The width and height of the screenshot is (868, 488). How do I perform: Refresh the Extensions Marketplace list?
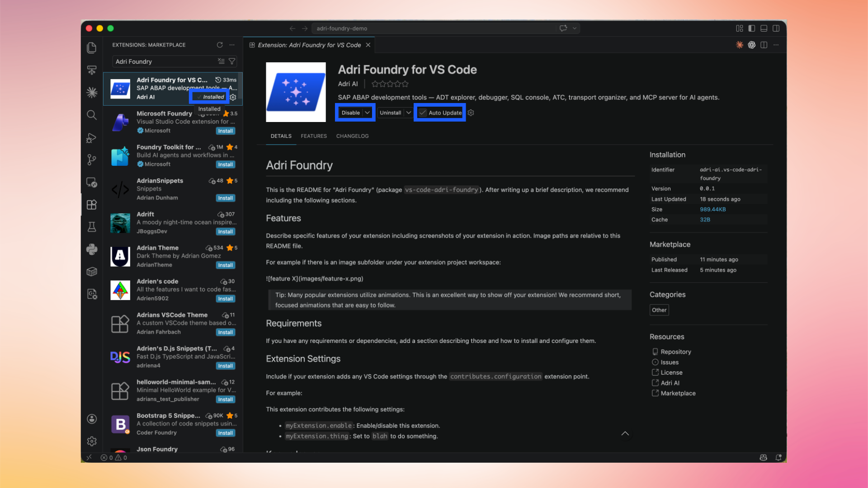click(220, 45)
